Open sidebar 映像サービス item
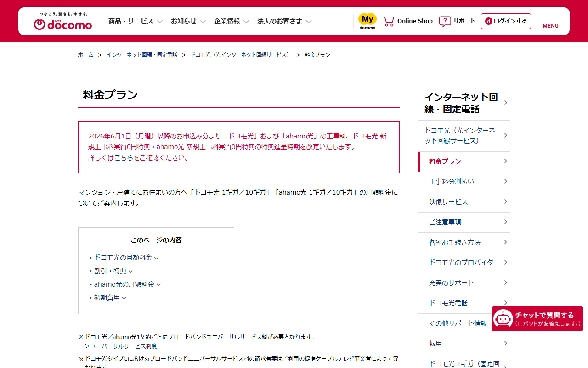588x368 pixels. tap(464, 202)
